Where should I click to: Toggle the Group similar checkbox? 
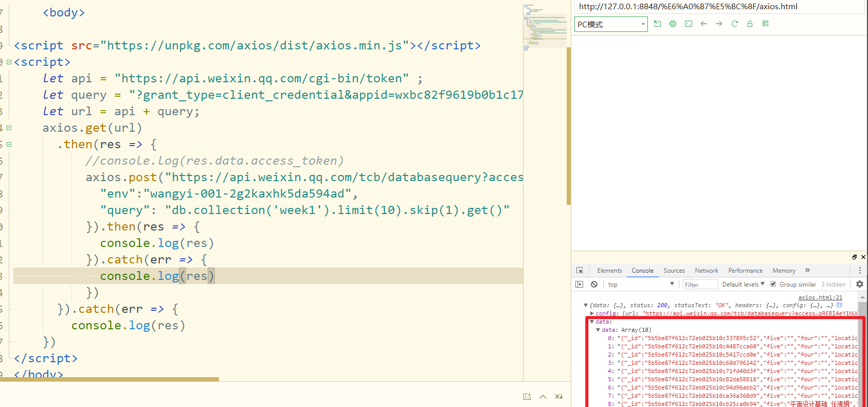(773, 284)
